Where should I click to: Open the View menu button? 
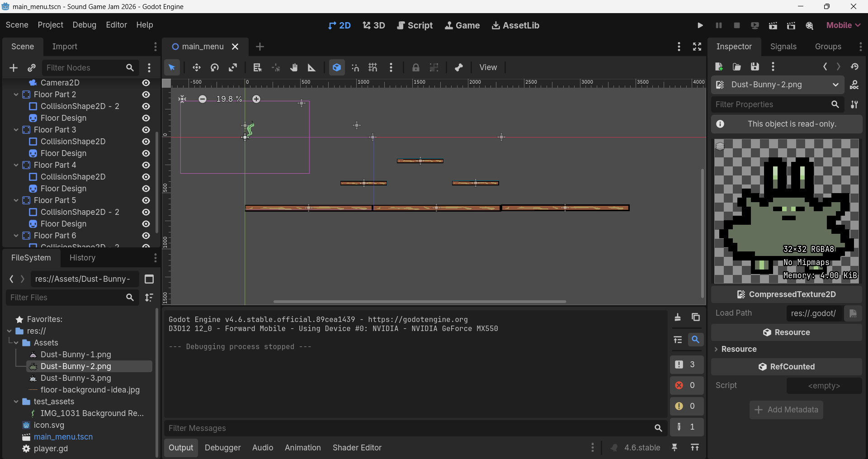pos(488,67)
